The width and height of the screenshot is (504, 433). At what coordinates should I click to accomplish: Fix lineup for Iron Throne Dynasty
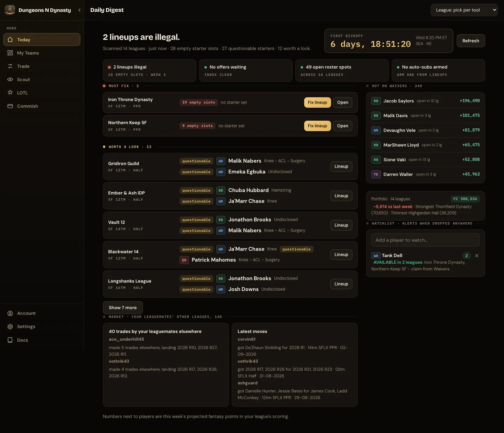coord(317,102)
